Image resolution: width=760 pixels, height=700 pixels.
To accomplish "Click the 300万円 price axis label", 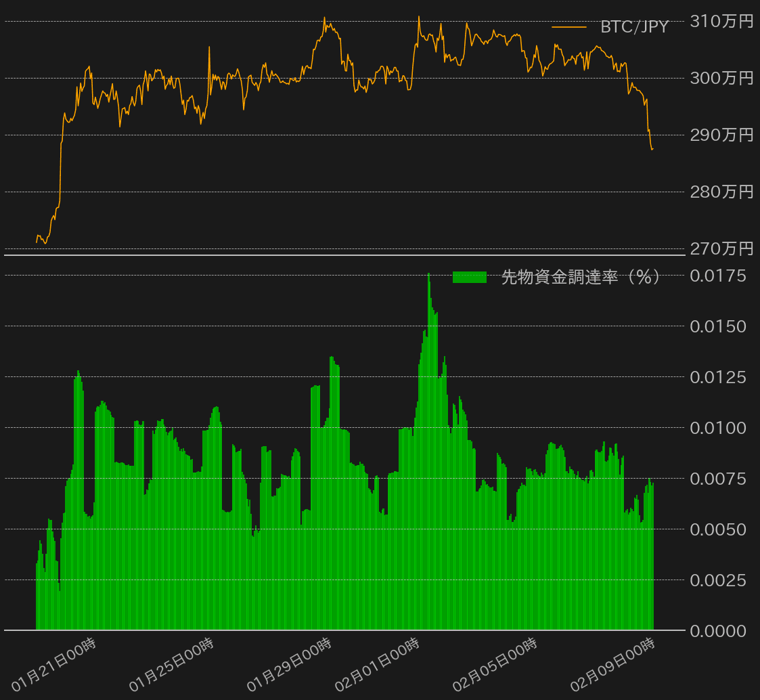I will click(x=721, y=79).
